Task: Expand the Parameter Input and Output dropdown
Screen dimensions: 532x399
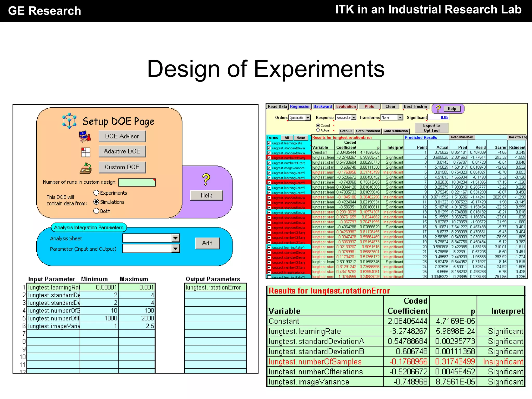Action: pyautogui.click(x=176, y=249)
